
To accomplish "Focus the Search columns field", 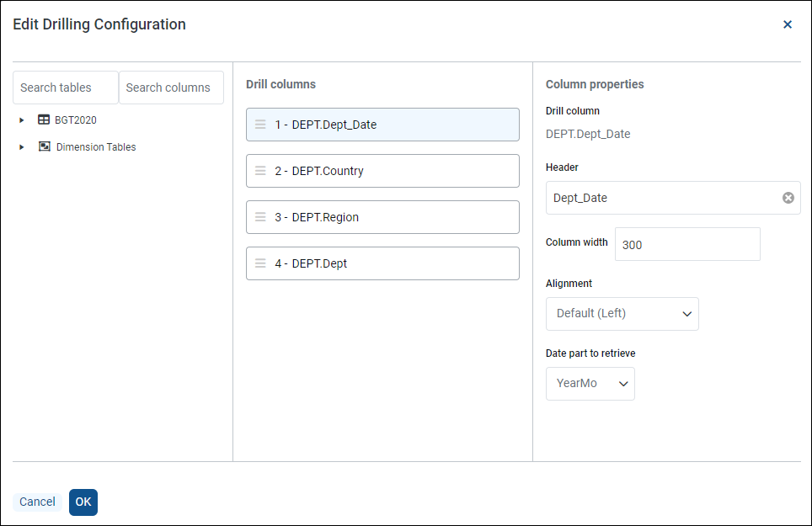I will (x=171, y=88).
